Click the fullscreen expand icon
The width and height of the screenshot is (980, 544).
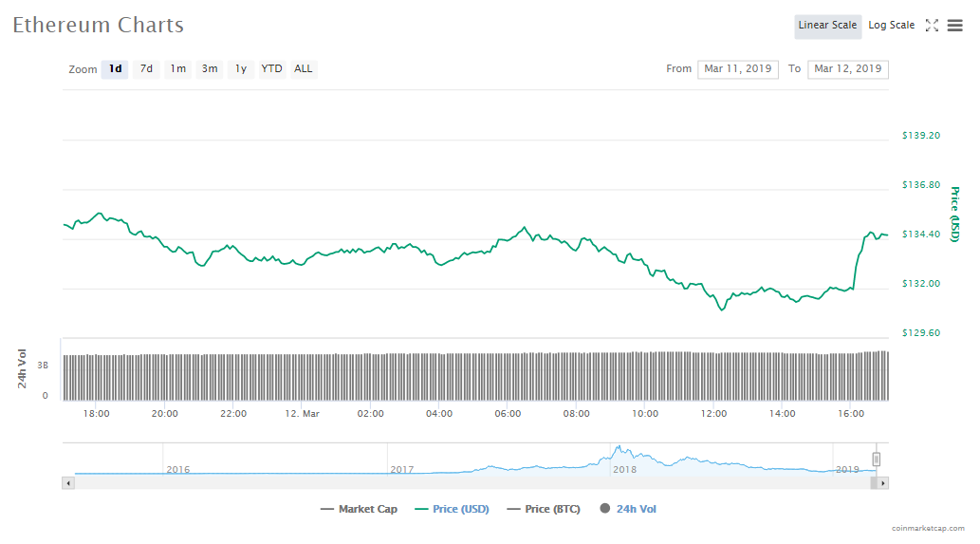coord(932,26)
